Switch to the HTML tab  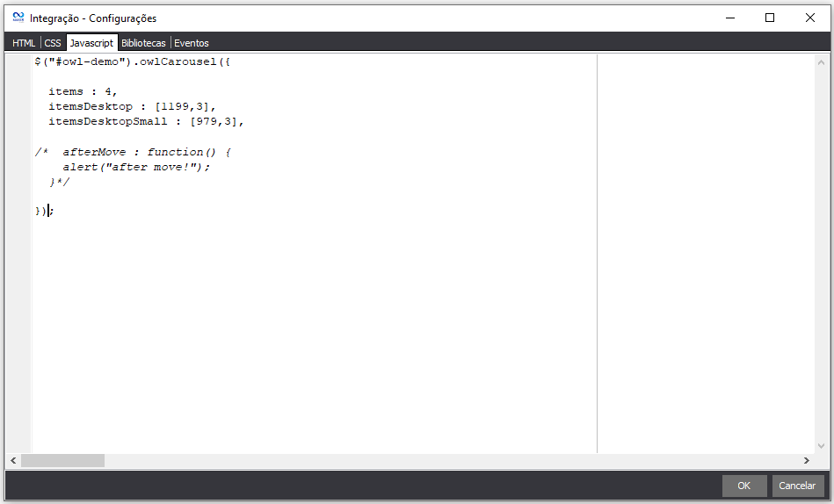tap(24, 43)
